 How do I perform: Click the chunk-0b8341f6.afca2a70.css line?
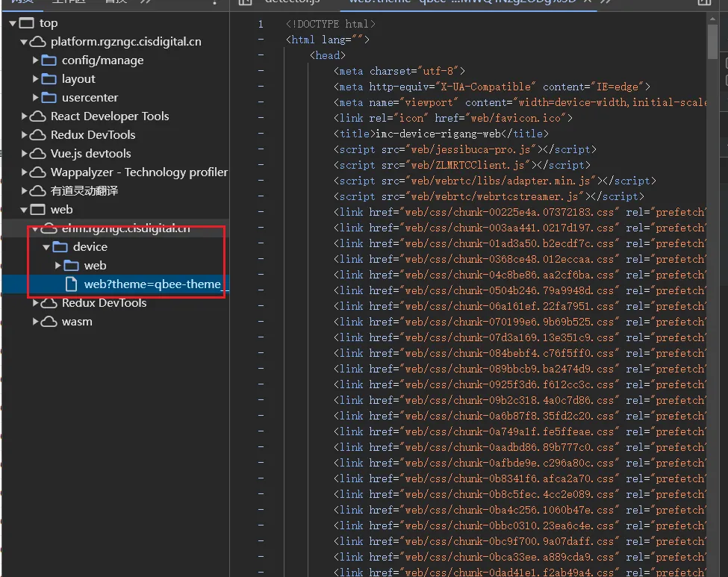tap(520, 478)
